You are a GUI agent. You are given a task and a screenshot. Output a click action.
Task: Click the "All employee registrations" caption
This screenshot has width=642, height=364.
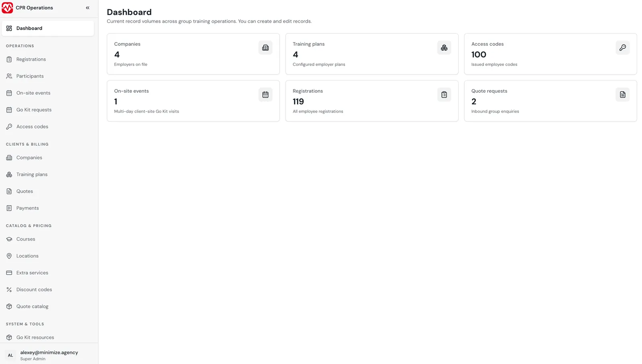pos(318,112)
